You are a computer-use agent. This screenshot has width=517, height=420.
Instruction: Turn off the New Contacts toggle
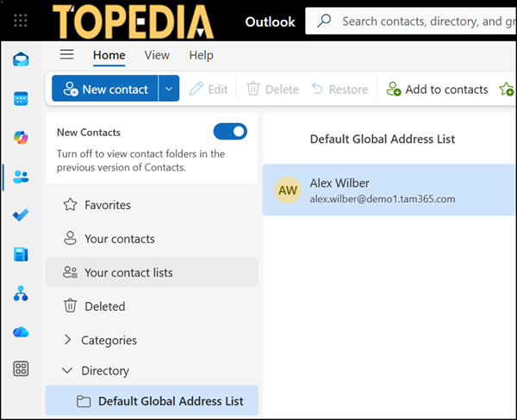pos(230,132)
